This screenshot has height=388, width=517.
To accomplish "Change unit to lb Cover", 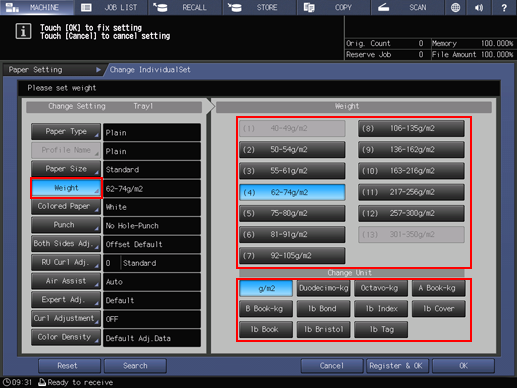I will coord(439,309).
